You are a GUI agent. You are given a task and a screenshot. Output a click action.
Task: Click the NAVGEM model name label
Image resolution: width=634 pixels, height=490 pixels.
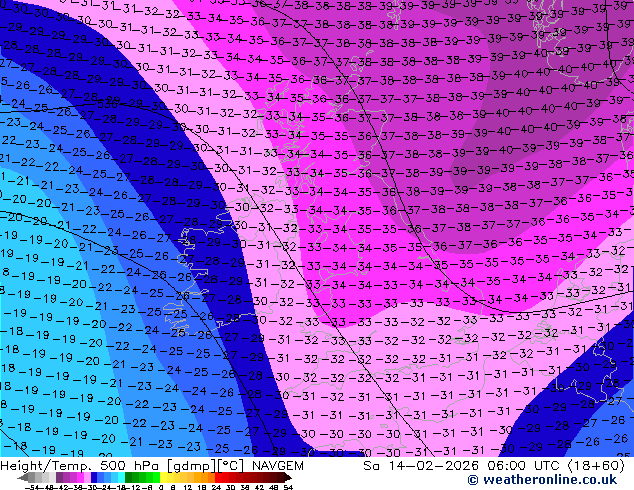pyautogui.click(x=278, y=466)
